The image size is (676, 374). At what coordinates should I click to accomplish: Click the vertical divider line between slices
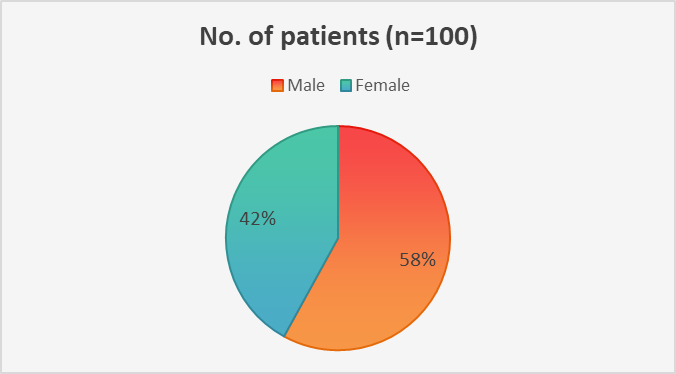pos(338,181)
